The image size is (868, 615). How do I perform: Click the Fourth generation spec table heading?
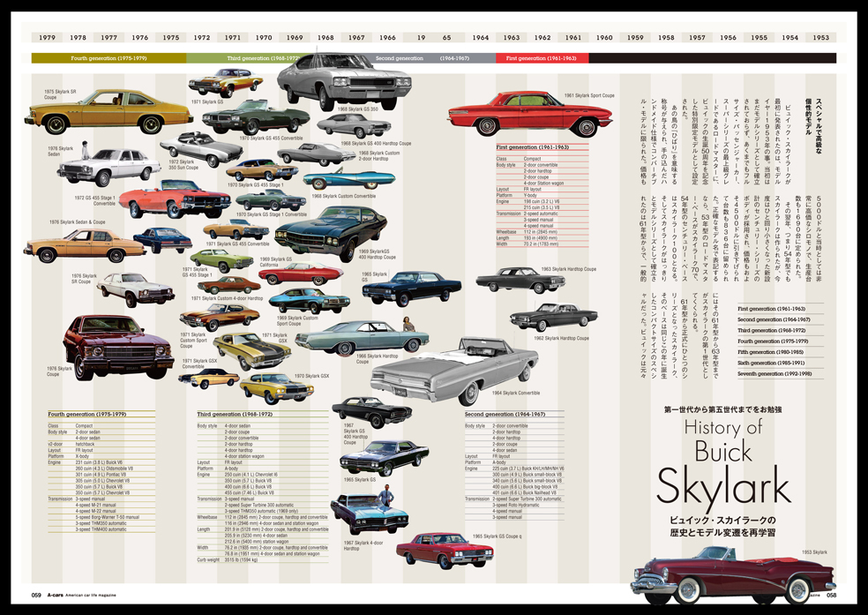pyautogui.click(x=87, y=414)
